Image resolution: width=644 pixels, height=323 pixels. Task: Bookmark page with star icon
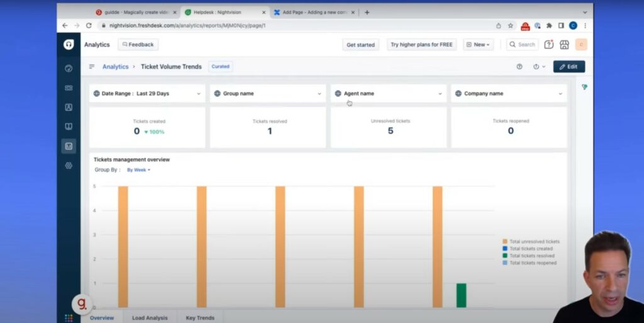tap(511, 25)
